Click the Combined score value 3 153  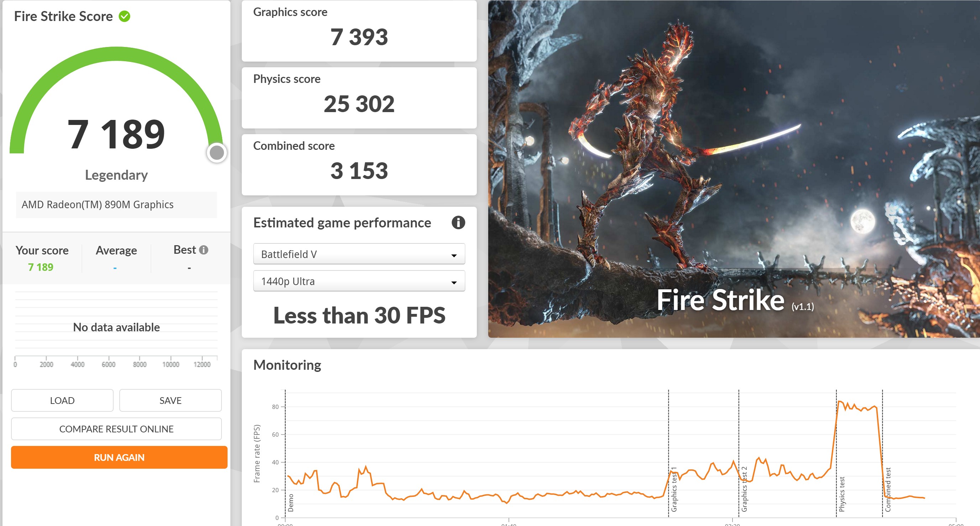click(x=359, y=171)
